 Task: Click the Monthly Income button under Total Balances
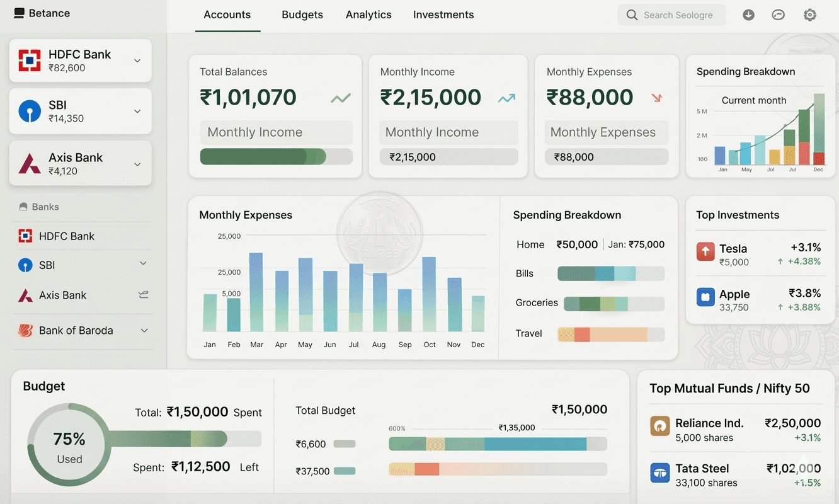tap(276, 132)
